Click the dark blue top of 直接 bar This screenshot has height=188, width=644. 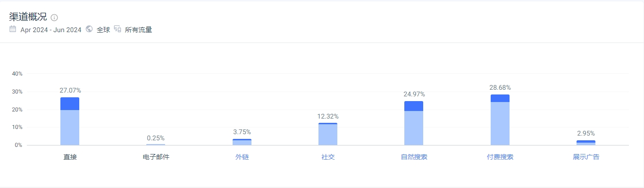click(x=70, y=104)
